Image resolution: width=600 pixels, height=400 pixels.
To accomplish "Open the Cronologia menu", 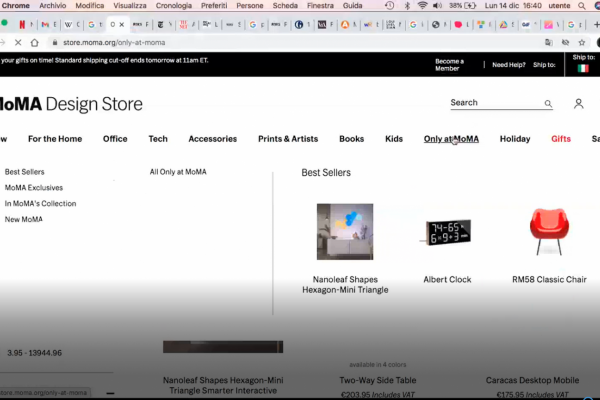I will coord(174,5).
